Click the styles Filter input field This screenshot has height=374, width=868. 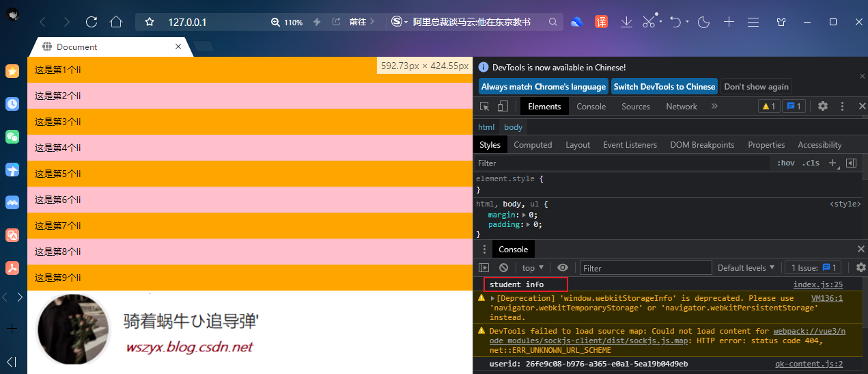(621, 163)
